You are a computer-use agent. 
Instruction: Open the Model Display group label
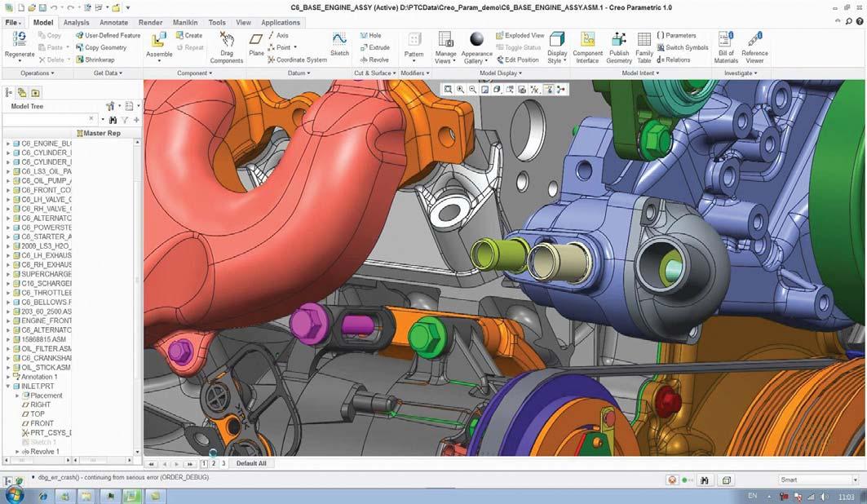point(501,73)
